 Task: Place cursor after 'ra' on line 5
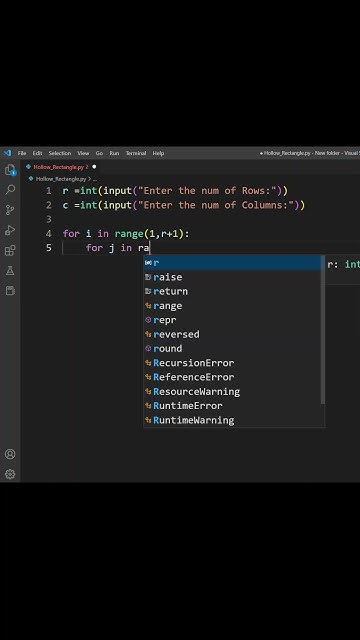(150, 248)
